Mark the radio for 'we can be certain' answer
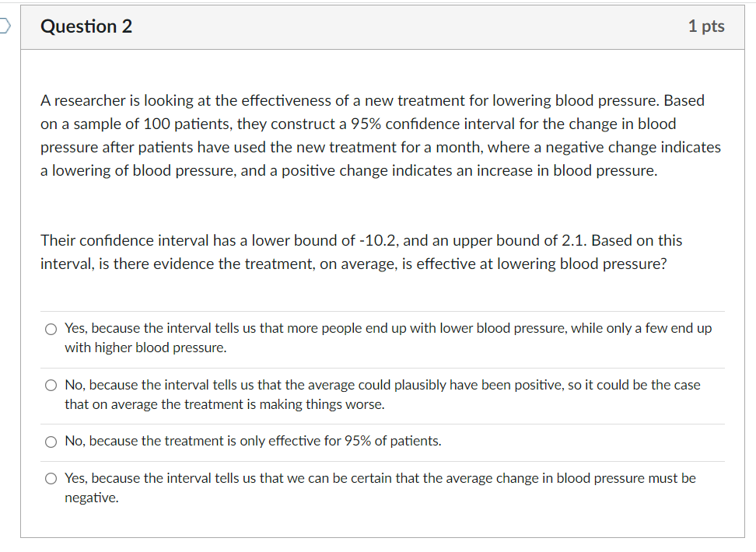The height and width of the screenshot is (552, 756). pos(51,479)
